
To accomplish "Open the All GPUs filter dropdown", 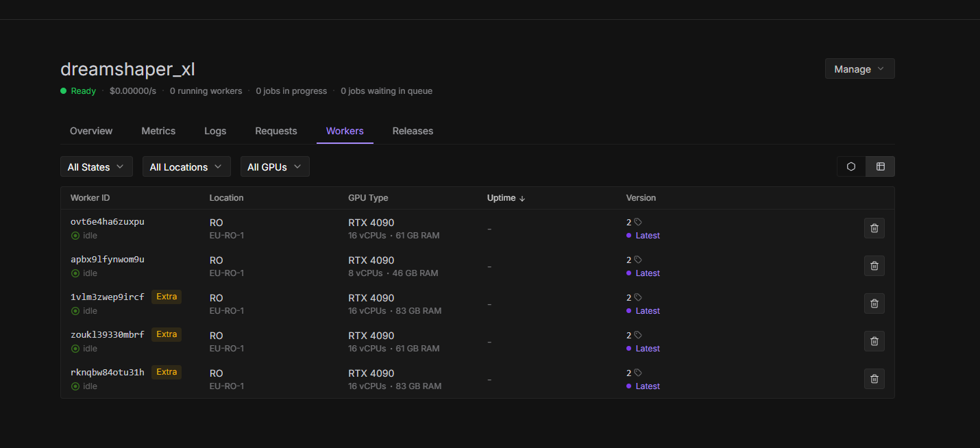I will (275, 167).
